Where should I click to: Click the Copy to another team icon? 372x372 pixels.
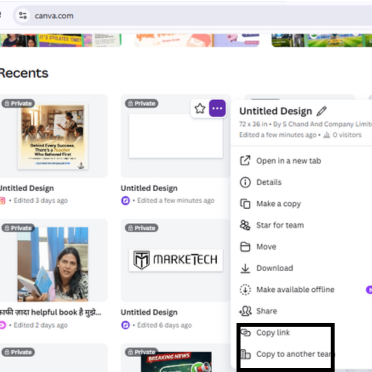(x=246, y=354)
